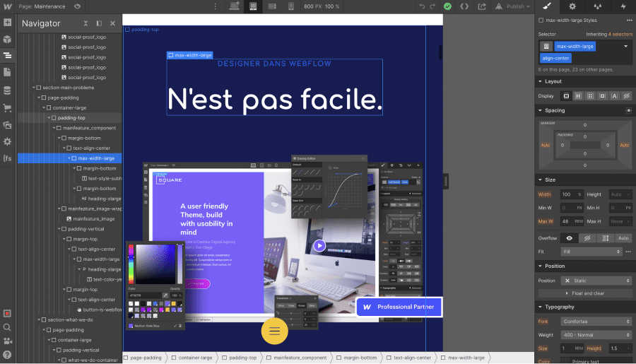Collapse all in Navigator panel
This screenshot has width=636, height=364.
pos(86,23)
